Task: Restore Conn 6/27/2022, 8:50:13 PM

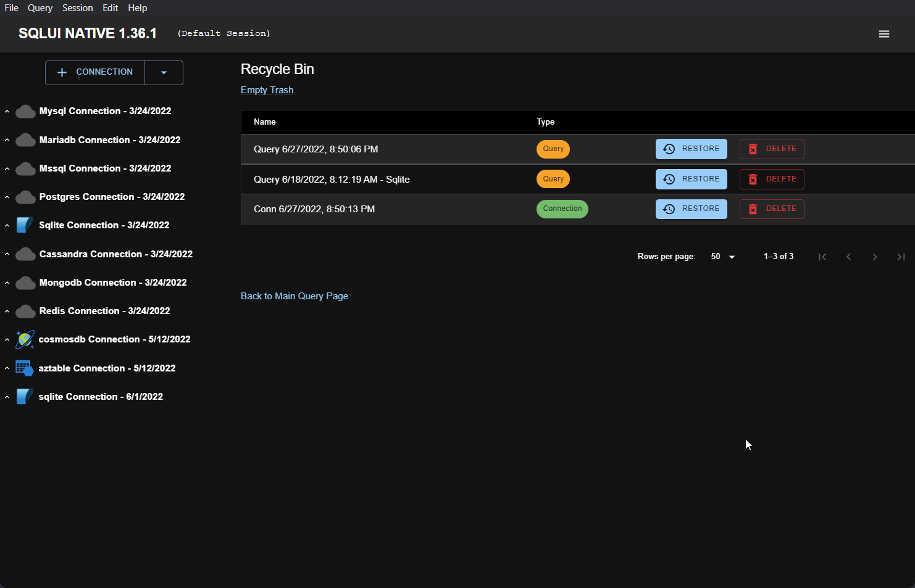Action: pyautogui.click(x=691, y=209)
